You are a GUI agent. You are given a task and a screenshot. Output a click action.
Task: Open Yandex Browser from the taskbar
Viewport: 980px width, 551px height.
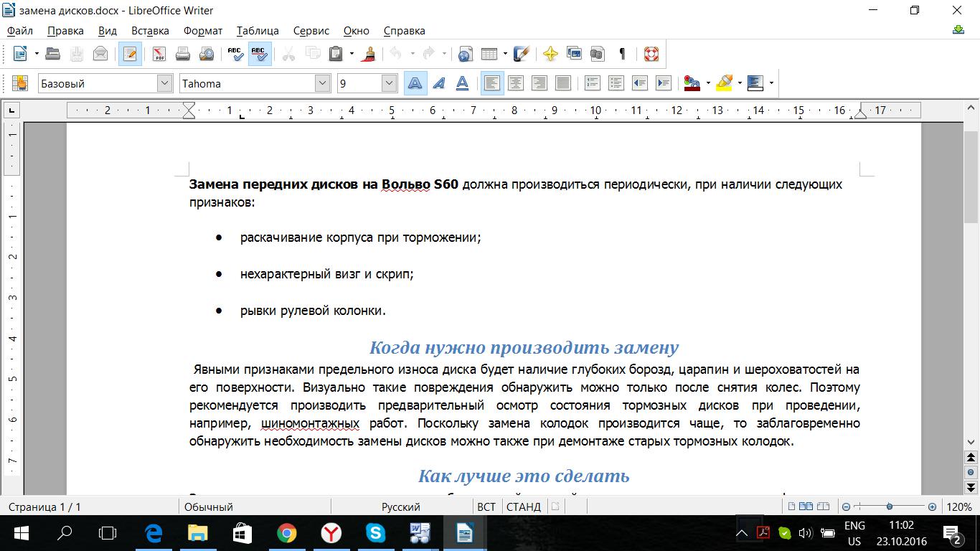331,533
